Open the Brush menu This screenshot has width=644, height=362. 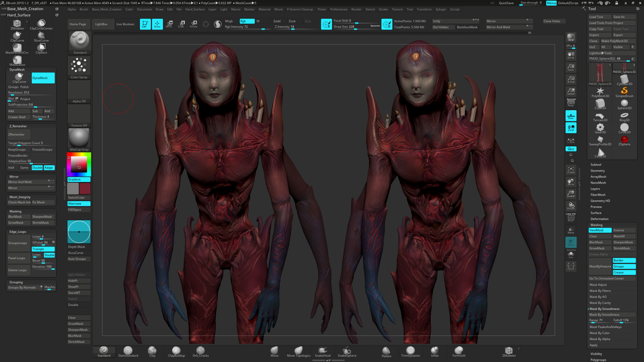(x=84, y=9)
